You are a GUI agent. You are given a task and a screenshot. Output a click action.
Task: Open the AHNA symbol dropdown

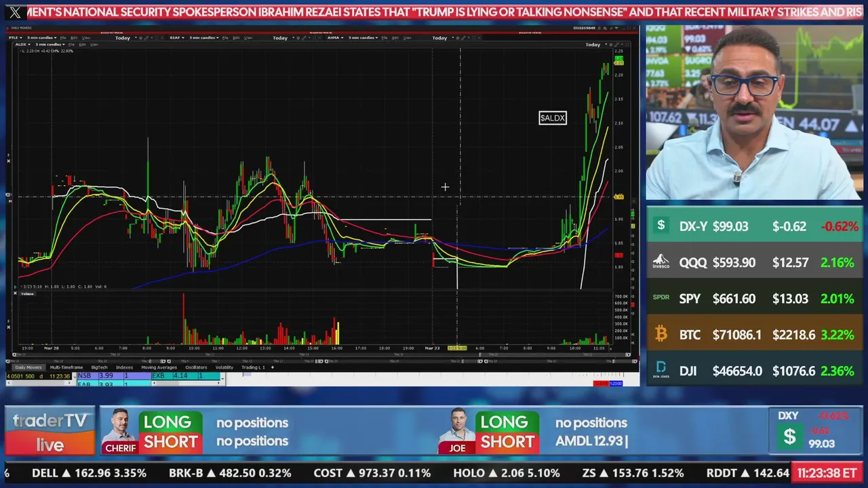pyautogui.click(x=335, y=38)
